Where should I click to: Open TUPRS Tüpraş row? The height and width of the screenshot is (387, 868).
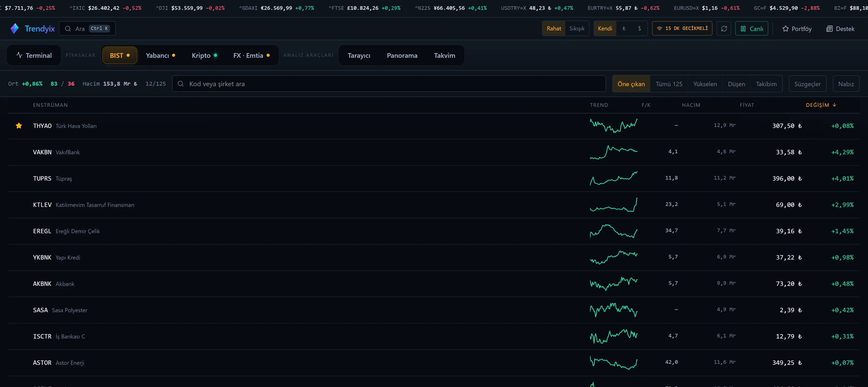click(434, 178)
